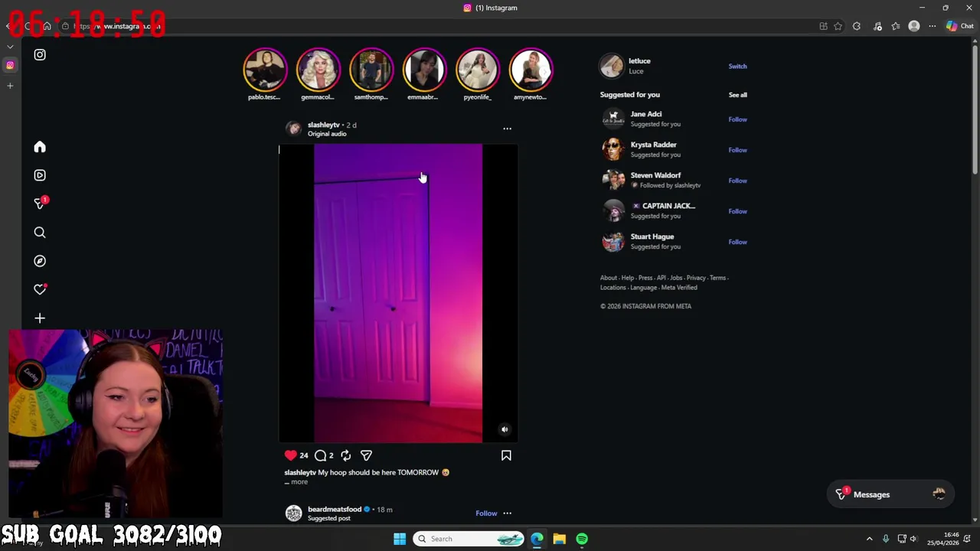Switch account from letluce

737,67
